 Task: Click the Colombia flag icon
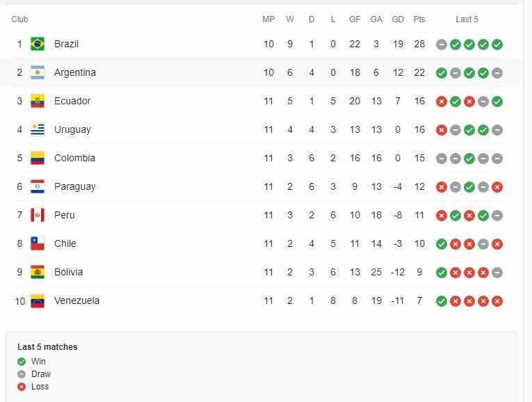tap(38, 158)
